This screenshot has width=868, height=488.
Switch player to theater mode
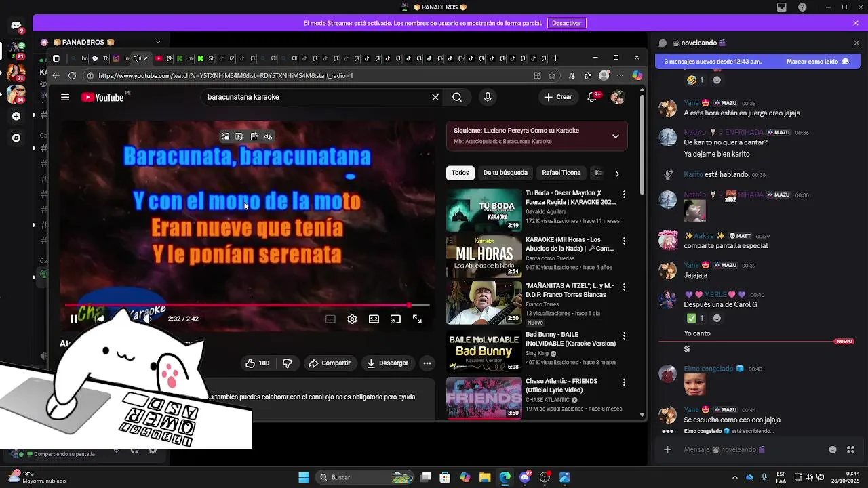[374, 319]
